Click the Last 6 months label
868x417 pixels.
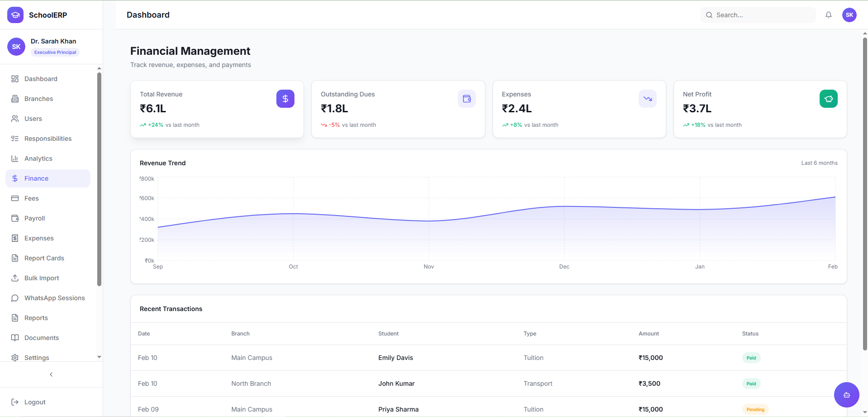pos(820,163)
